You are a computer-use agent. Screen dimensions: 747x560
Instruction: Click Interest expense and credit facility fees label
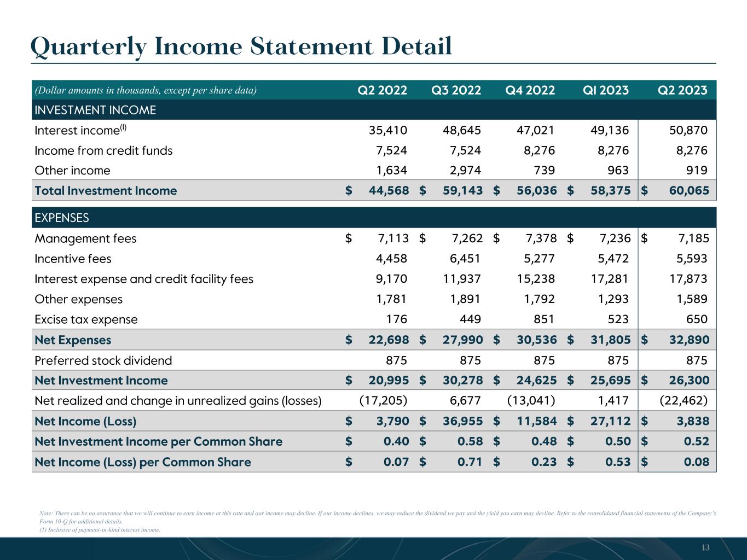pos(144,279)
